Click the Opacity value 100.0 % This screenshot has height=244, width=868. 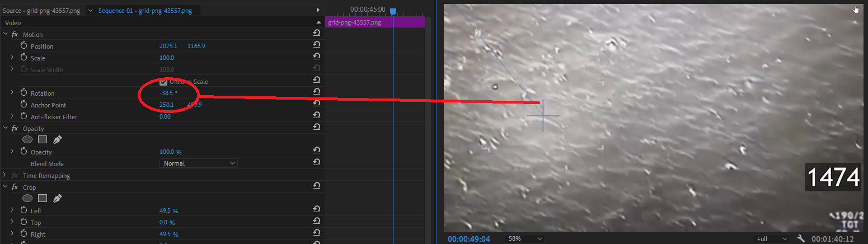pos(171,152)
